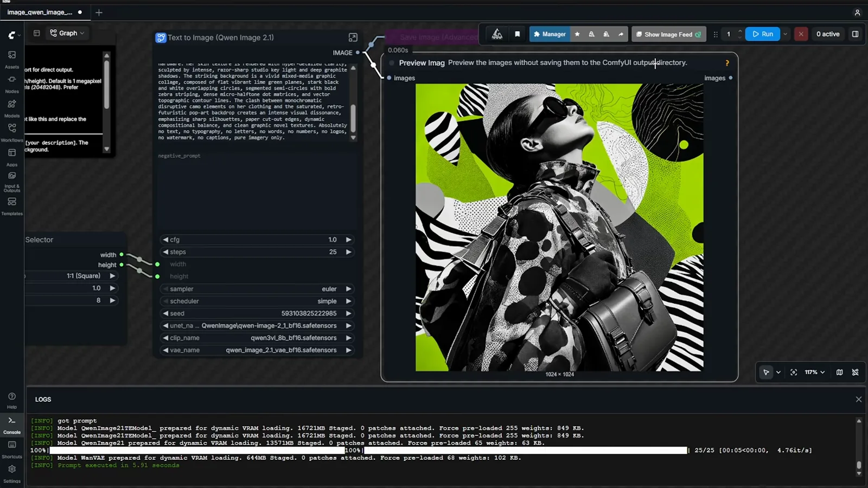Select the image_qwen_image workflow tab
The image size is (868, 488).
[x=44, y=12]
